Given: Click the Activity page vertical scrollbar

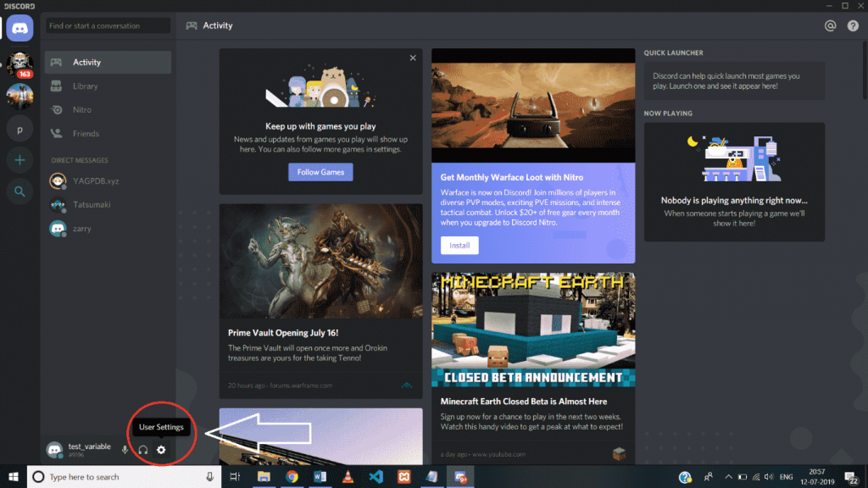Looking at the screenshot, I should (865, 71).
